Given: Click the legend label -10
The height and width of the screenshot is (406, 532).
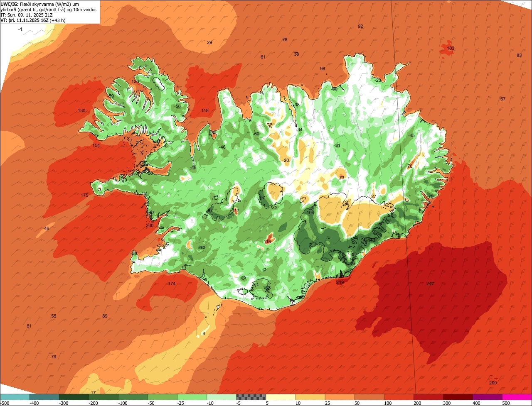Looking at the screenshot, I should pos(210,403).
